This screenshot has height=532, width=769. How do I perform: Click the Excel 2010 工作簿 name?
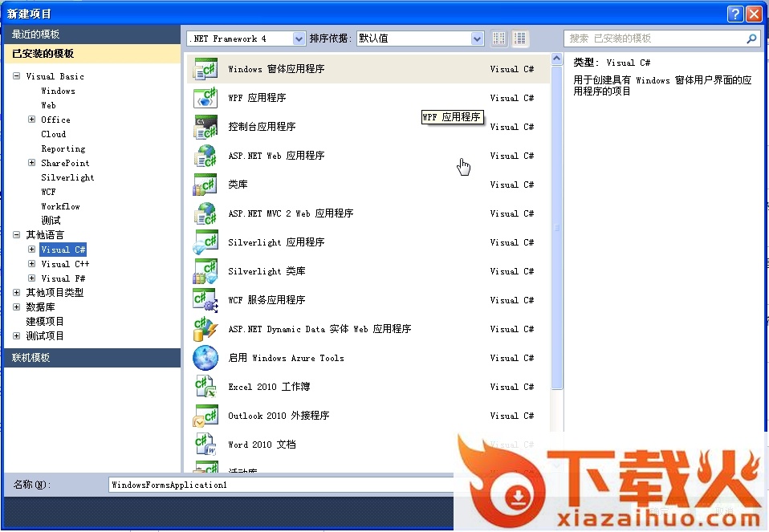tap(269, 387)
